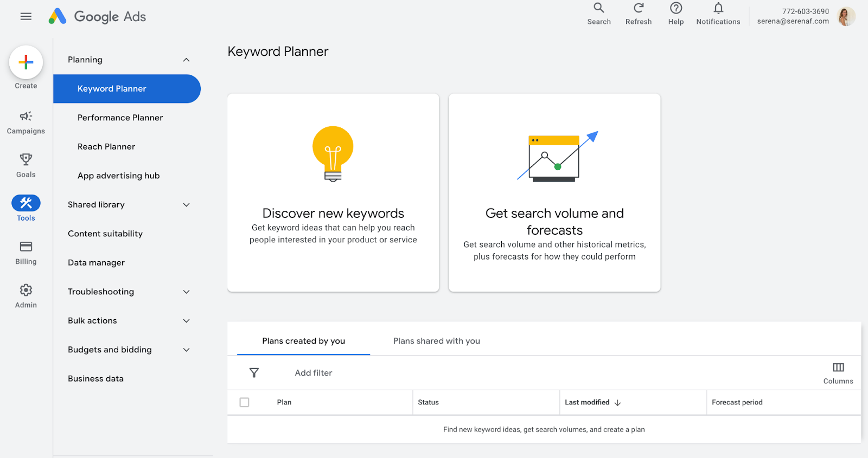868x458 pixels.
Task: Switch to Plans shared with you tab
Action: [x=437, y=341]
